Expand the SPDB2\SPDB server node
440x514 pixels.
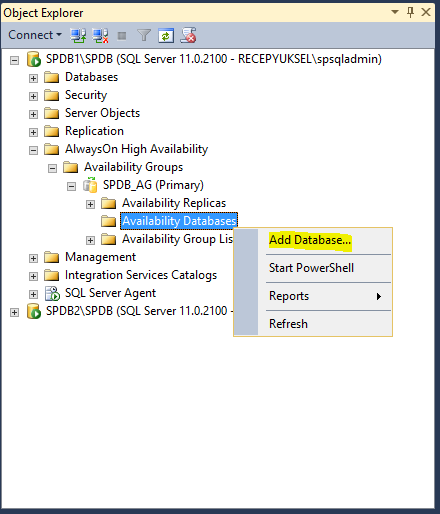[14, 312]
